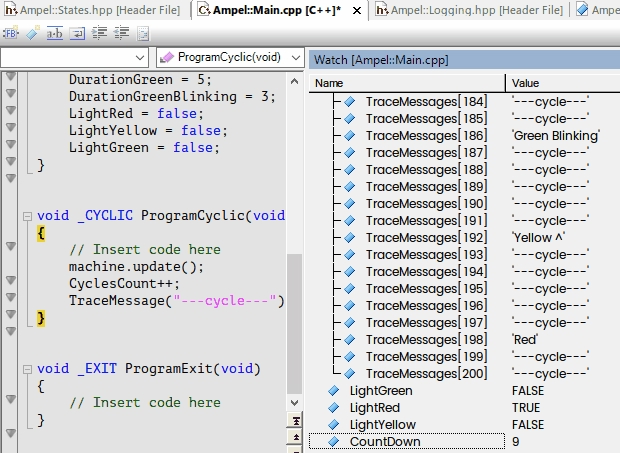Switch to Ampel::States.hpp header tab

tap(93, 10)
